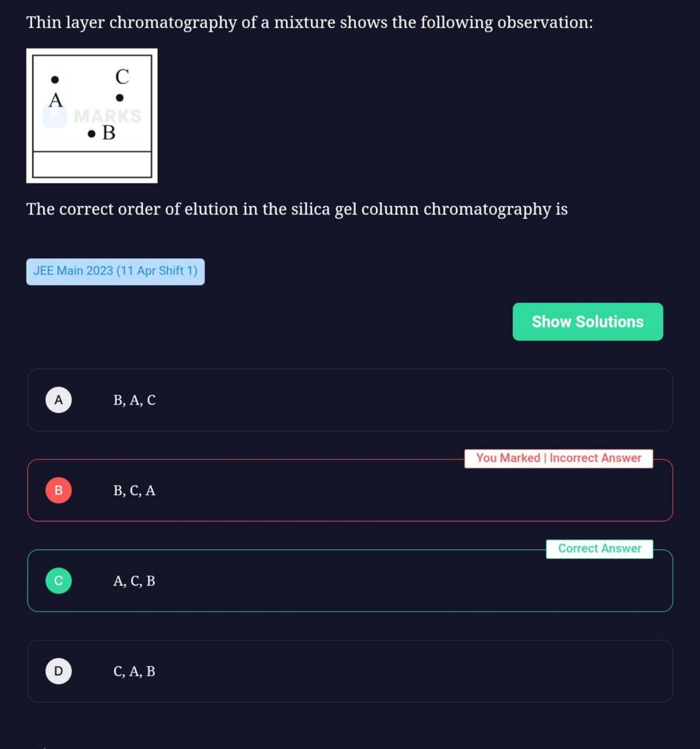Choose answer text B, C, A
Image resolution: width=700 pixels, height=749 pixels.
coord(134,490)
